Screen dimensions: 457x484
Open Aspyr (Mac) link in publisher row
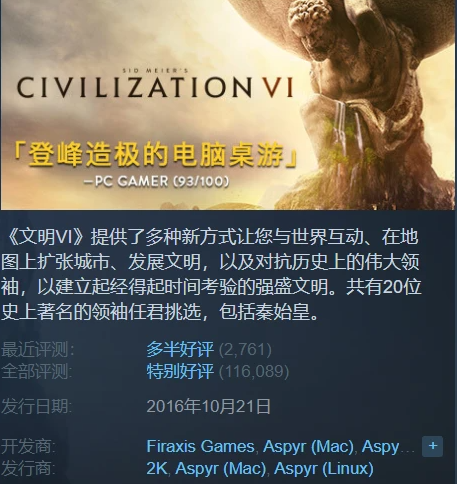click(220, 468)
